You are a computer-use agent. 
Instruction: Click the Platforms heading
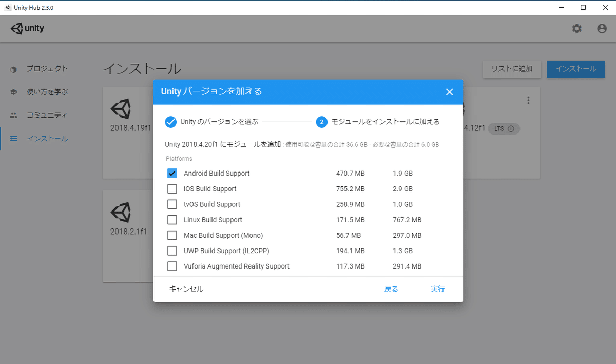pos(179,159)
